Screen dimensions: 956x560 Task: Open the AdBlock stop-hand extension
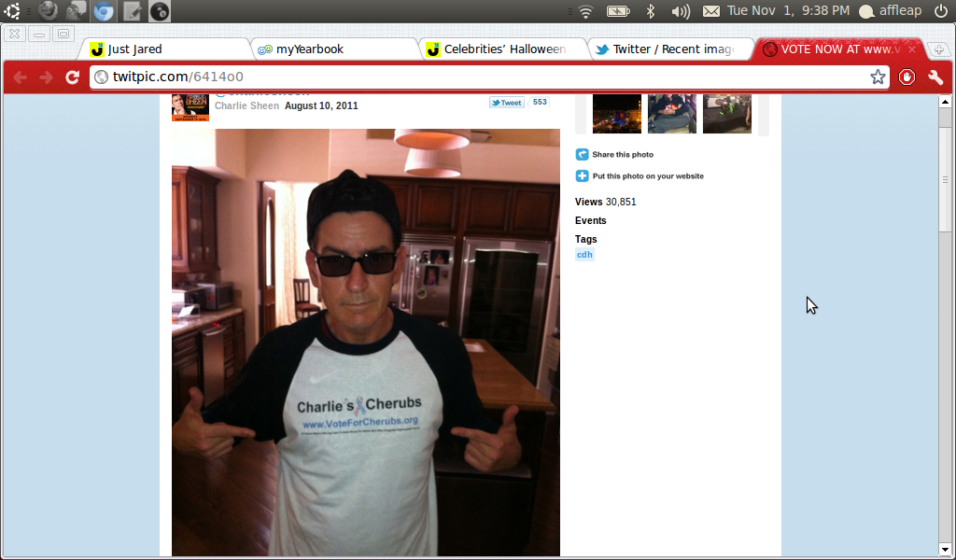(x=907, y=77)
